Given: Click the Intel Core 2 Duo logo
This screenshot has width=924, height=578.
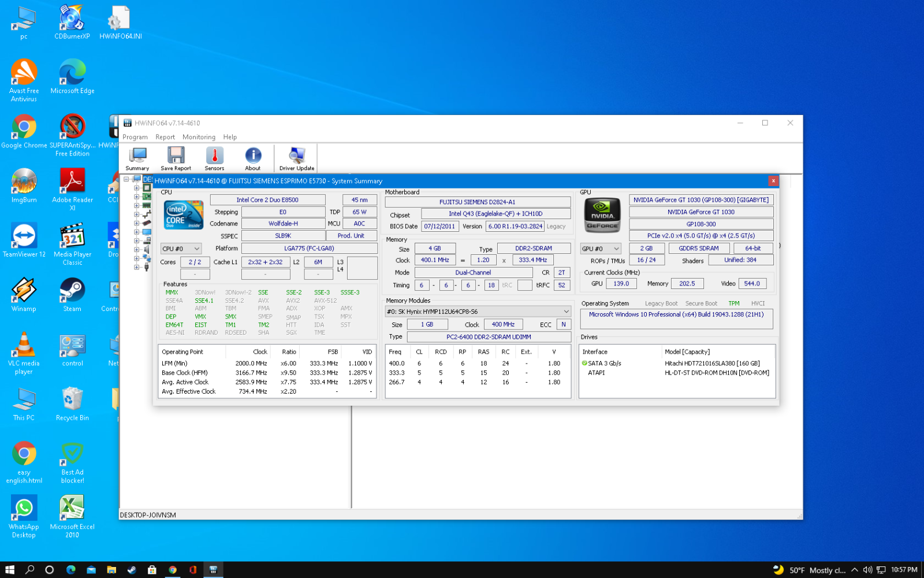Looking at the screenshot, I should (184, 215).
